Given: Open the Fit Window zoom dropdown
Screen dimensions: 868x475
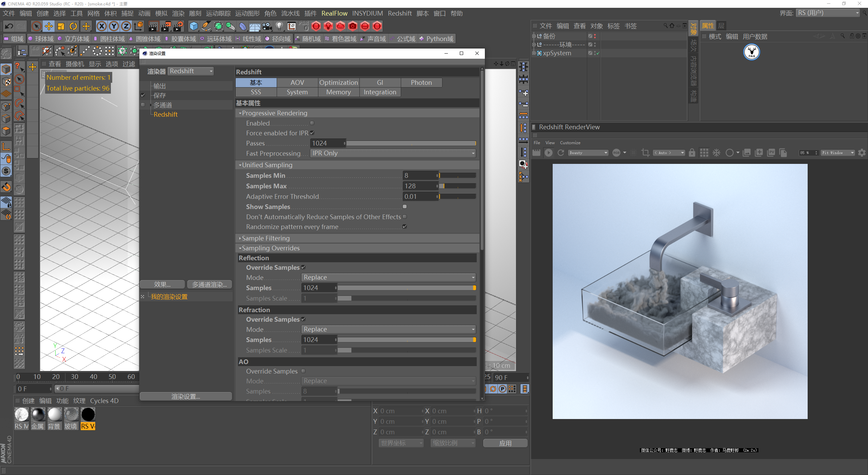Looking at the screenshot, I should 838,153.
